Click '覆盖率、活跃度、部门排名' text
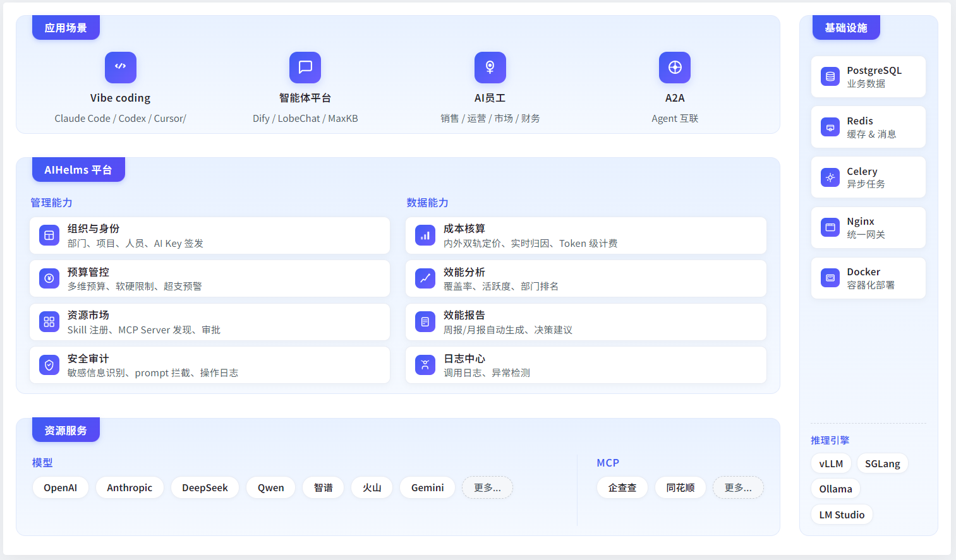Viewport: 956px width, 560px height. [x=500, y=286]
